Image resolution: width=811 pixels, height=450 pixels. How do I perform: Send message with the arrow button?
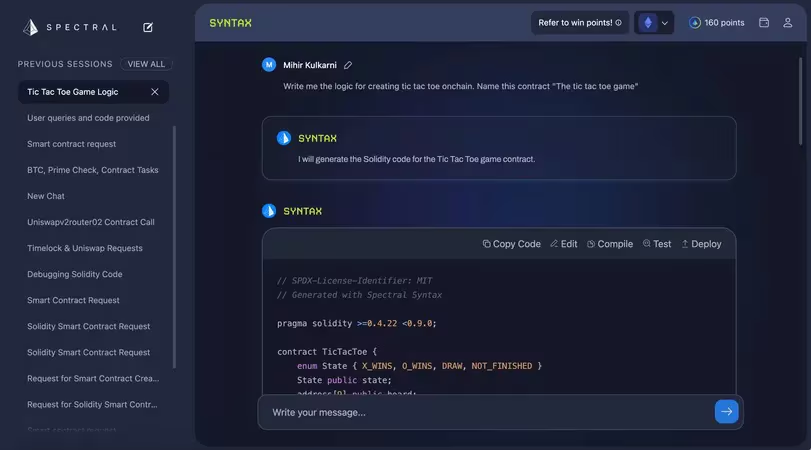tap(727, 411)
